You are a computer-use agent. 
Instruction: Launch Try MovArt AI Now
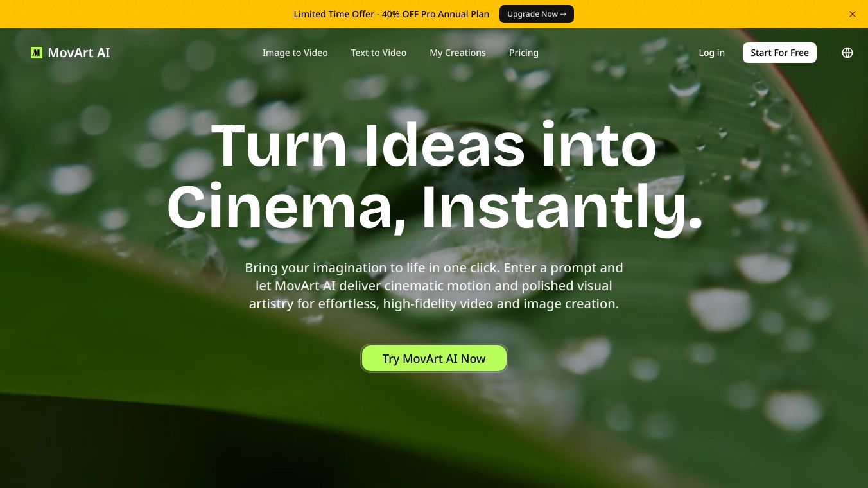(434, 358)
